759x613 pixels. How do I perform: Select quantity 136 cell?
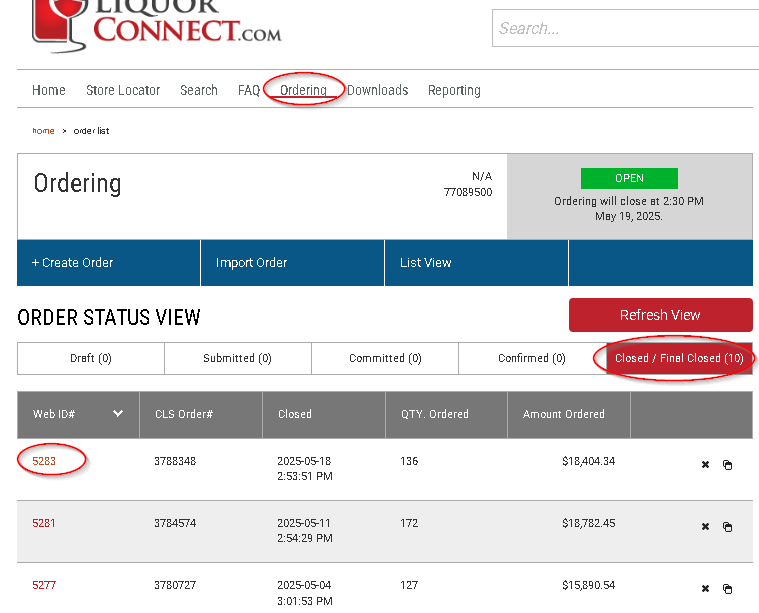(x=409, y=461)
